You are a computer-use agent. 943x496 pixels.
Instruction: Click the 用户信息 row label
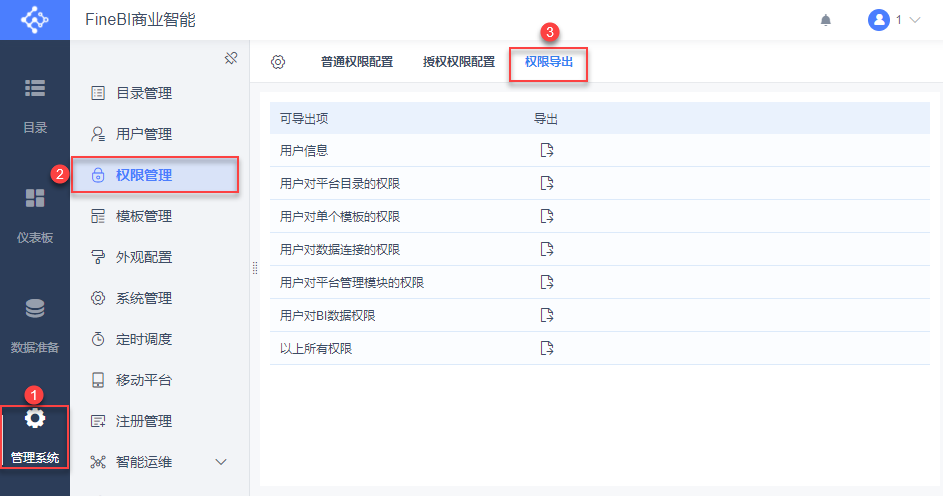[304, 150]
